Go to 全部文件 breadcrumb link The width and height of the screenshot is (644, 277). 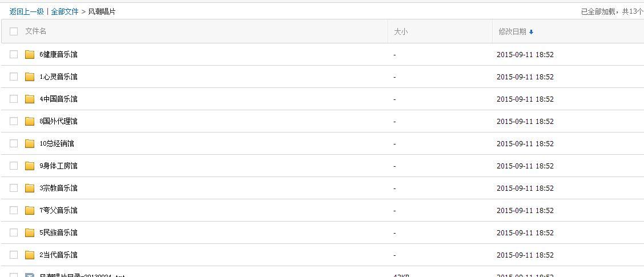(65, 11)
